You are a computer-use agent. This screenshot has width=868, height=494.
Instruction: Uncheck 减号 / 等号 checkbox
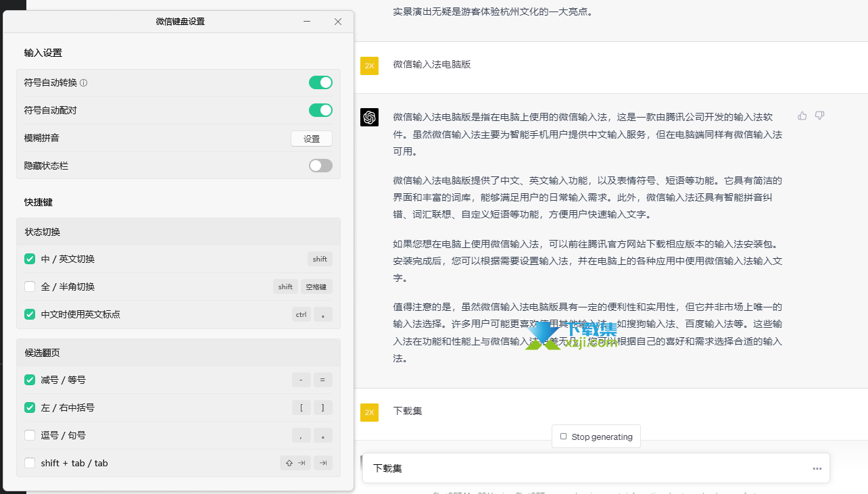click(30, 380)
